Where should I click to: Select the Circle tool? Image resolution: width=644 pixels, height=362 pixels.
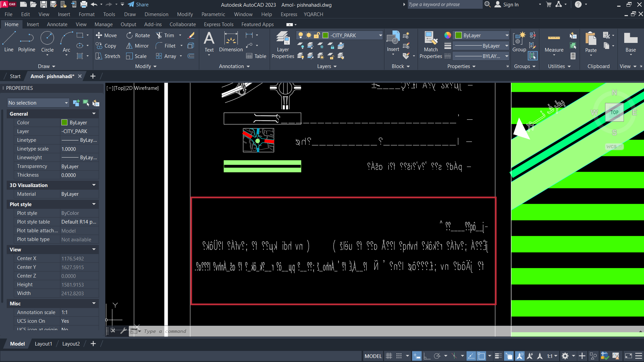point(47,42)
